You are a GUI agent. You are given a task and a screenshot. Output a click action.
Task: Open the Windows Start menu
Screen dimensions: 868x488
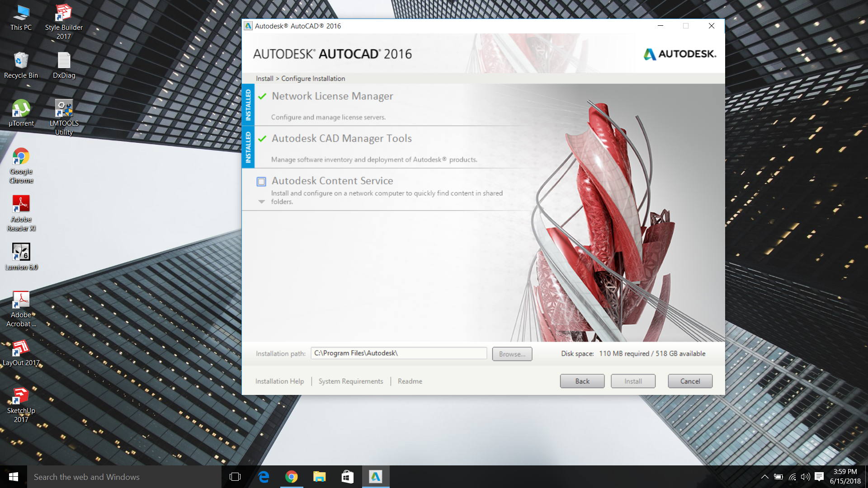click(x=14, y=477)
